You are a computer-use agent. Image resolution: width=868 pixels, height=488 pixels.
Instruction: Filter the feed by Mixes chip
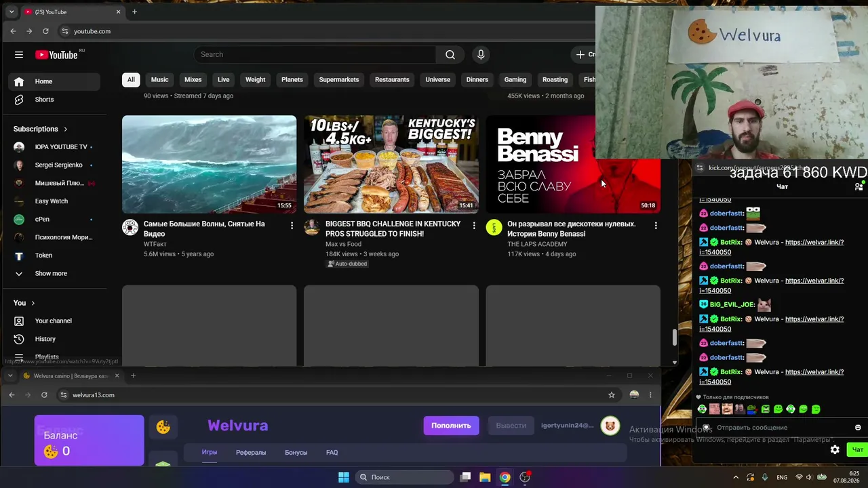(193, 80)
